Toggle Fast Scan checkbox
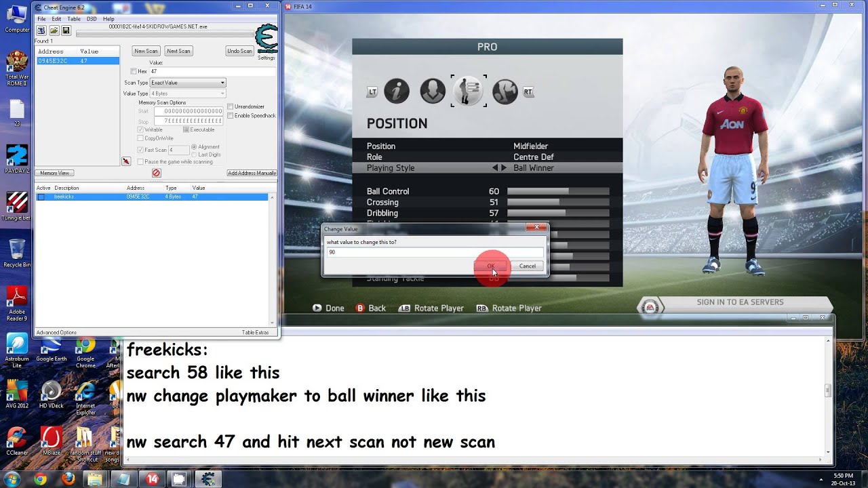The height and width of the screenshot is (488, 868). (x=140, y=150)
